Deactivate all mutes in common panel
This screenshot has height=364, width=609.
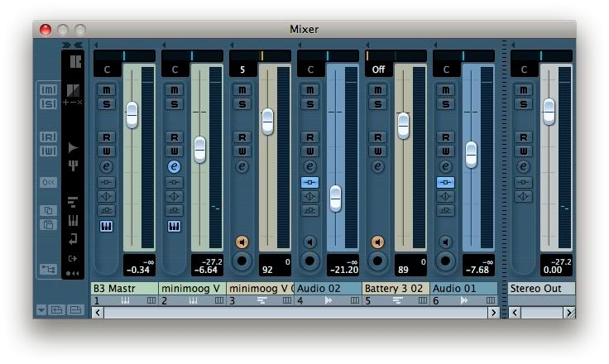[x=48, y=90]
